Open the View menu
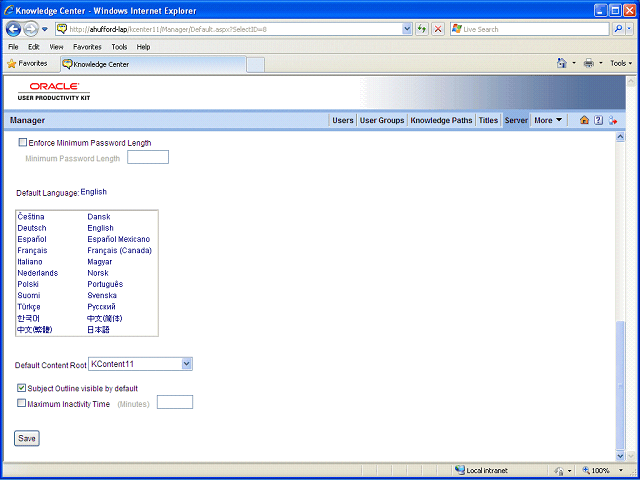640x480 pixels. 56,47
